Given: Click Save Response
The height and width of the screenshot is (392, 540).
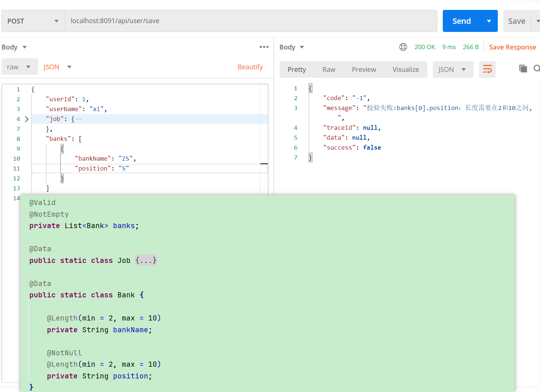Looking at the screenshot, I should (x=512, y=47).
